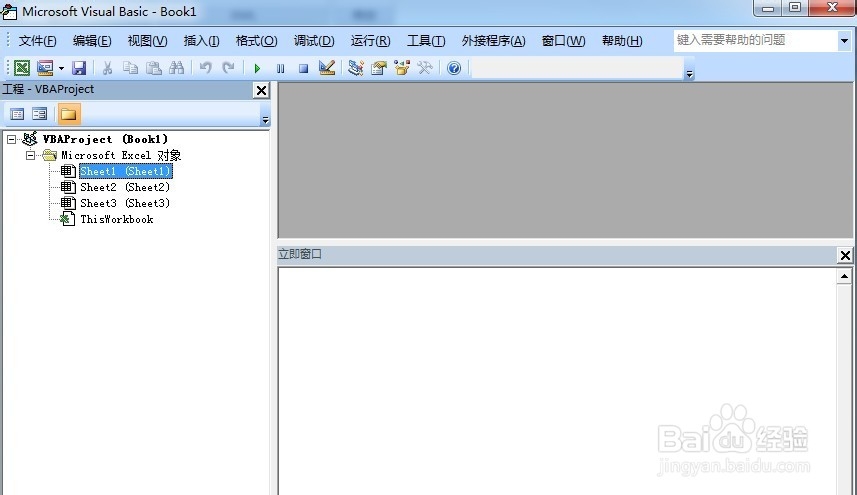Click the View Microsoft Excel toolbar icon
857x495 pixels.
[22, 68]
